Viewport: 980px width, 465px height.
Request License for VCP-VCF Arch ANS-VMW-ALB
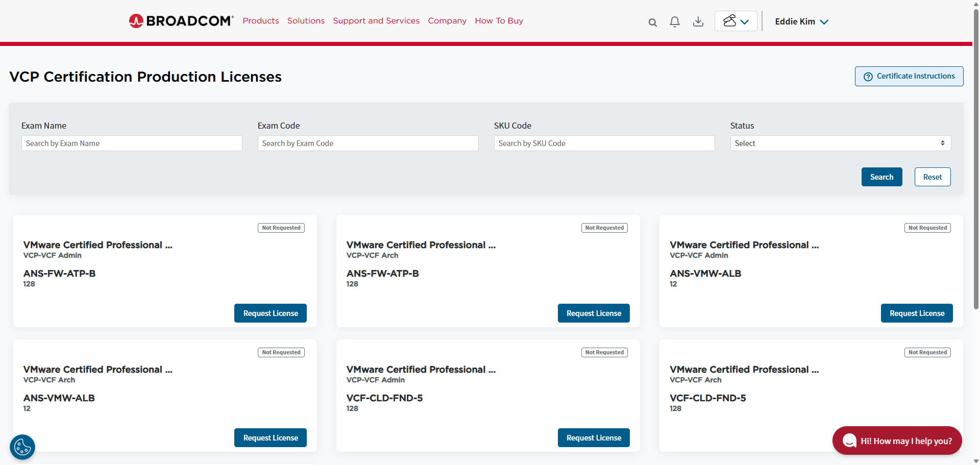click(x=271, y=438)
